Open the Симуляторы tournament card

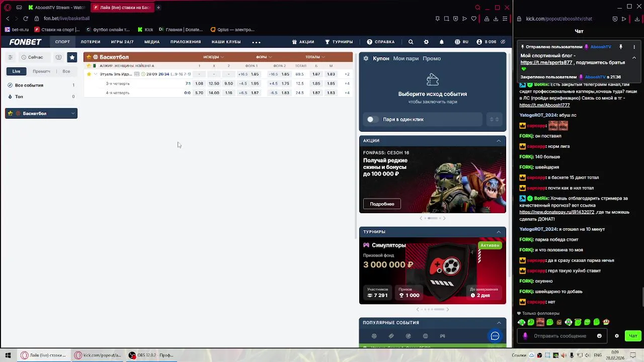[433, 270]
